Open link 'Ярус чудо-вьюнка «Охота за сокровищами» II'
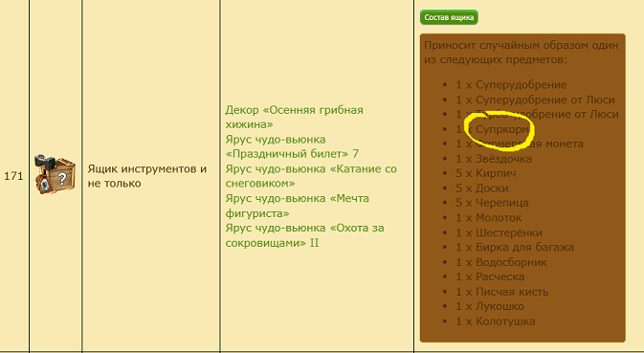 coord(304,235)
